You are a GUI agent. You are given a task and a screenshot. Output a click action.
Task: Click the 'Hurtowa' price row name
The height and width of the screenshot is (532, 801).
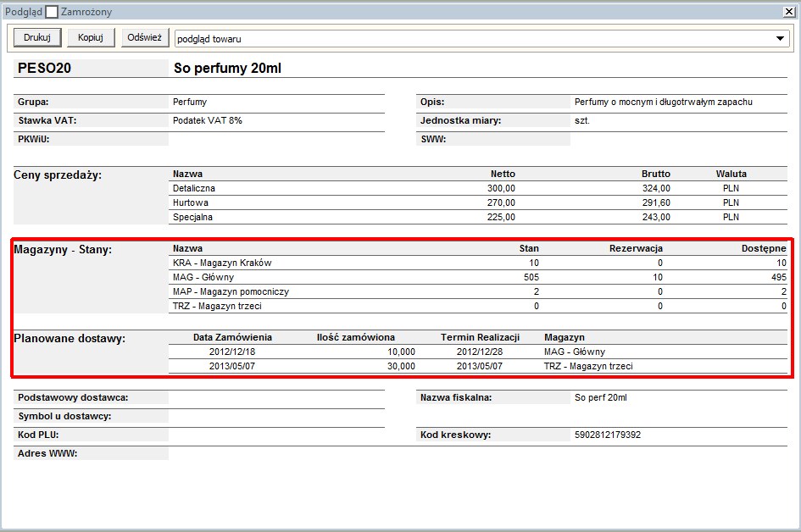tap(190, 202)
